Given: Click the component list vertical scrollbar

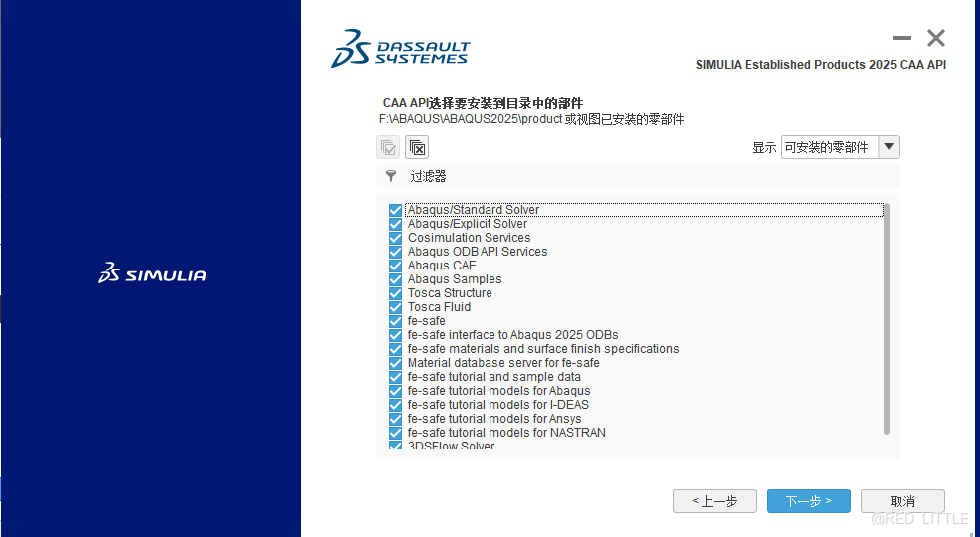Looking at the screenshot, I should 886,318.
